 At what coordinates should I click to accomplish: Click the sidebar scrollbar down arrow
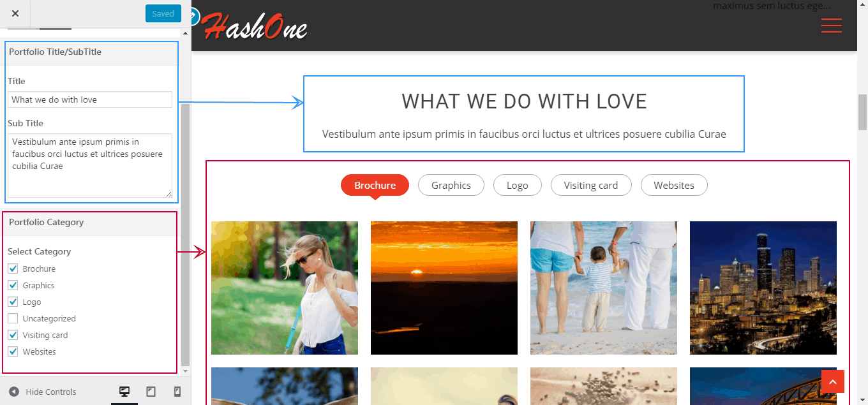[186, 371]
